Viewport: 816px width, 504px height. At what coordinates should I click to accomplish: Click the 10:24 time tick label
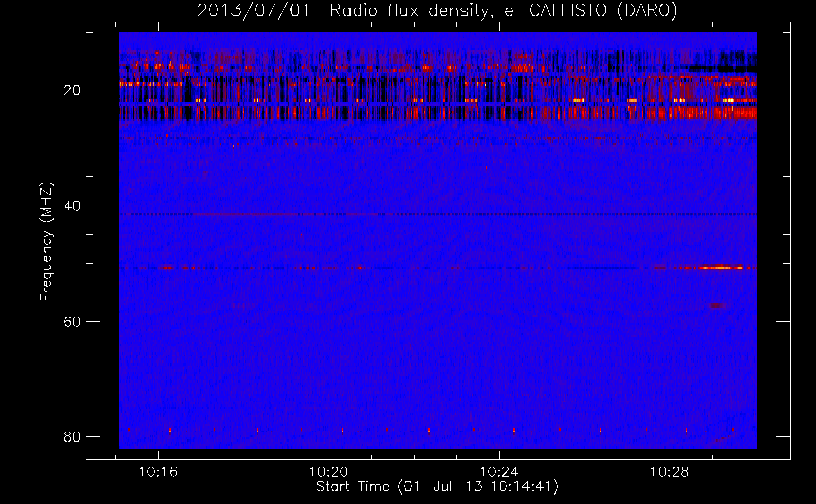coord(499,472)
